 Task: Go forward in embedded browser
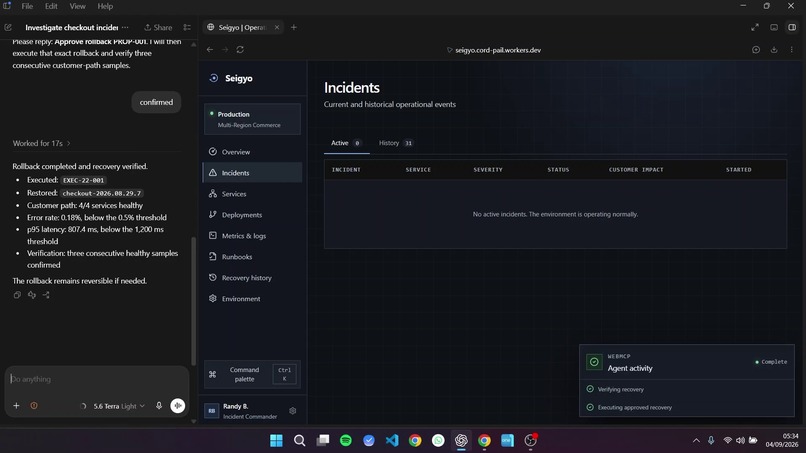pos(225,49)
